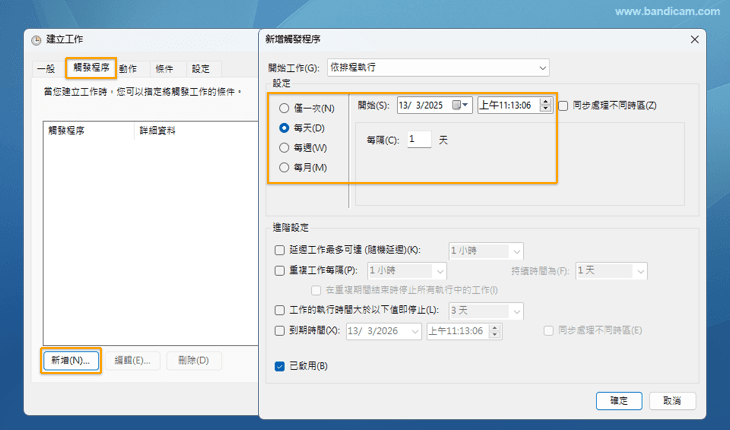Switch to the 設定 tab
Screen dimensions: 730x430
201,69
